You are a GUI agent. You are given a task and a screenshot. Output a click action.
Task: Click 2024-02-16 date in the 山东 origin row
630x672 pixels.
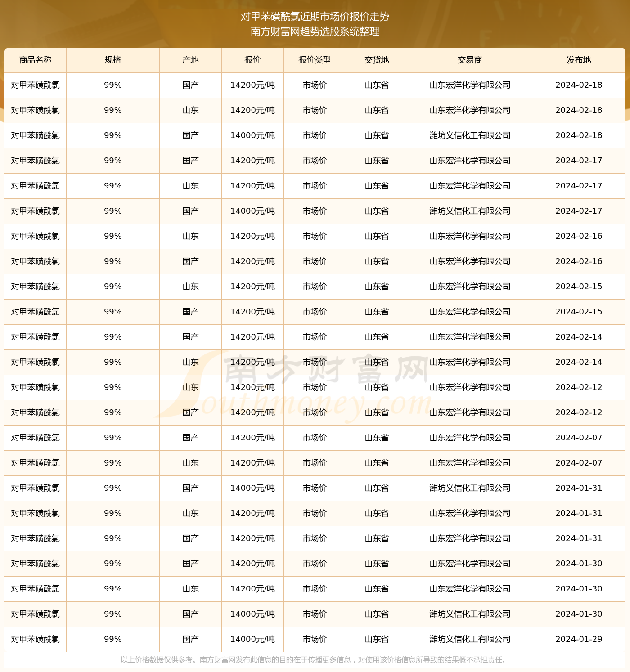[579, 236]
